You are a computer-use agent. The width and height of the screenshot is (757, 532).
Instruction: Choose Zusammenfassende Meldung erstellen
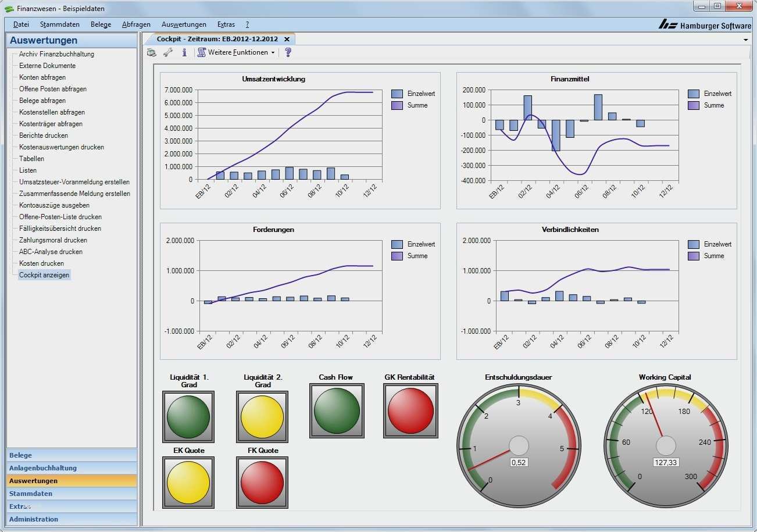click(x=74, y=194)
